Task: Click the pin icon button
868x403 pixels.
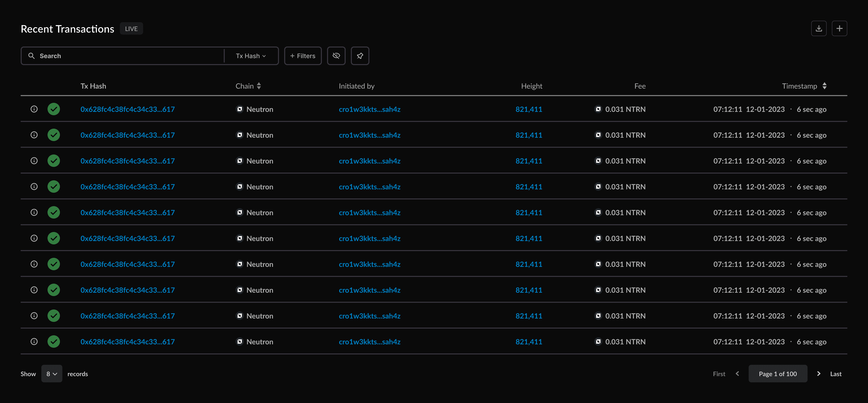Action: 360,56
